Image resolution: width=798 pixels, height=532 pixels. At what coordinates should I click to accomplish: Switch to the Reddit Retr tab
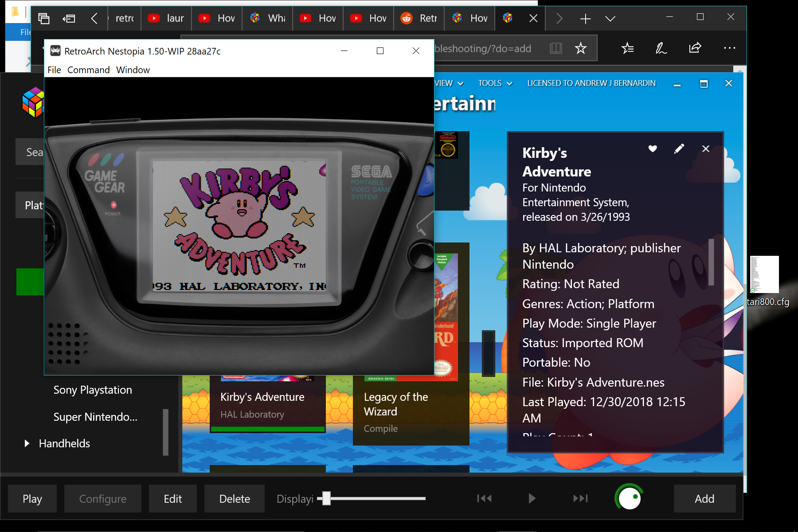coord(419,18)
